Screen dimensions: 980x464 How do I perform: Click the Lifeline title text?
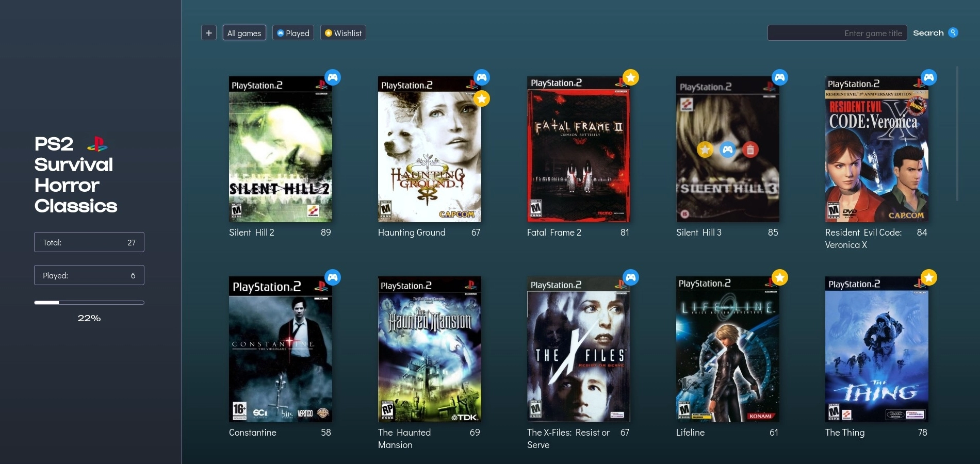690,433
